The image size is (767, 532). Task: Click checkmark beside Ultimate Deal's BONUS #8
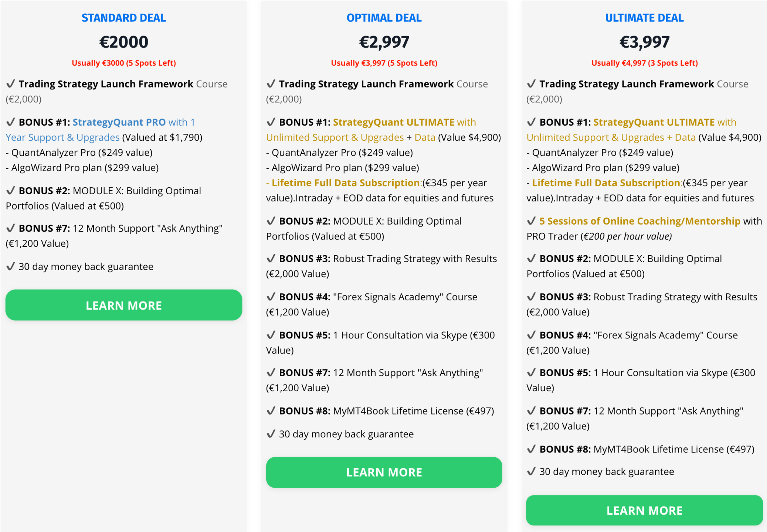click(531, 449)
